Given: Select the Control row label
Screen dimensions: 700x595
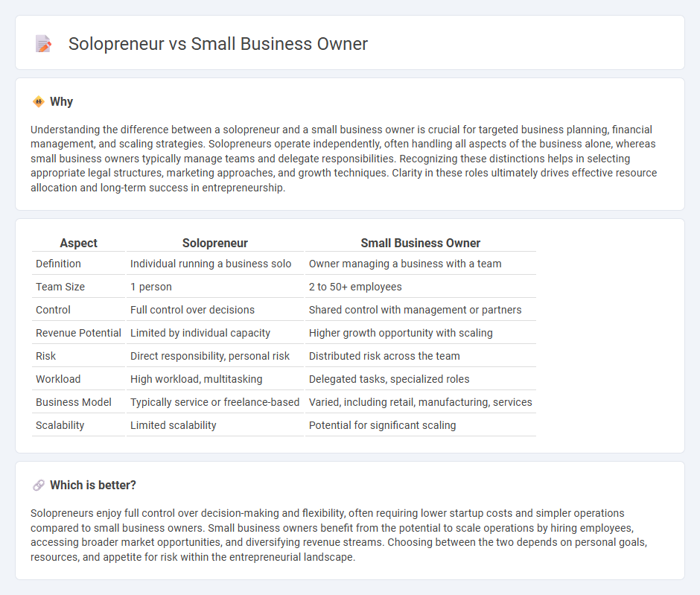Looking at the screenshot, I should coord(53,310).
